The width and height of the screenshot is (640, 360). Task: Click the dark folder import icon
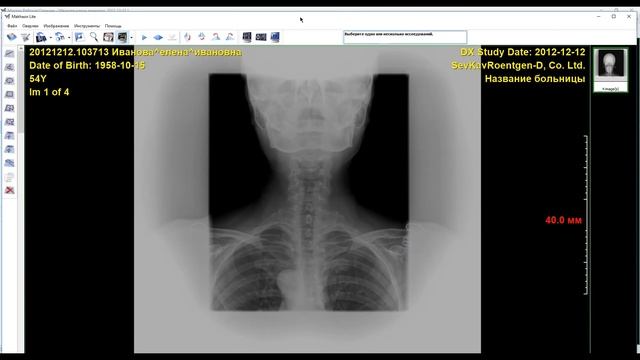(40, 37)
